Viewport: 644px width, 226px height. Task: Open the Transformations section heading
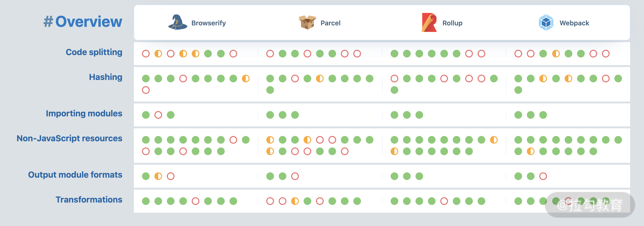(x=89, y=200)
